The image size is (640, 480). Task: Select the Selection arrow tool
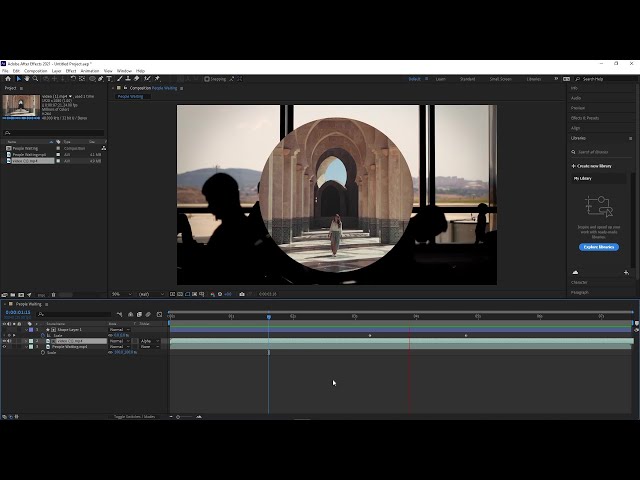click(18, 79)
